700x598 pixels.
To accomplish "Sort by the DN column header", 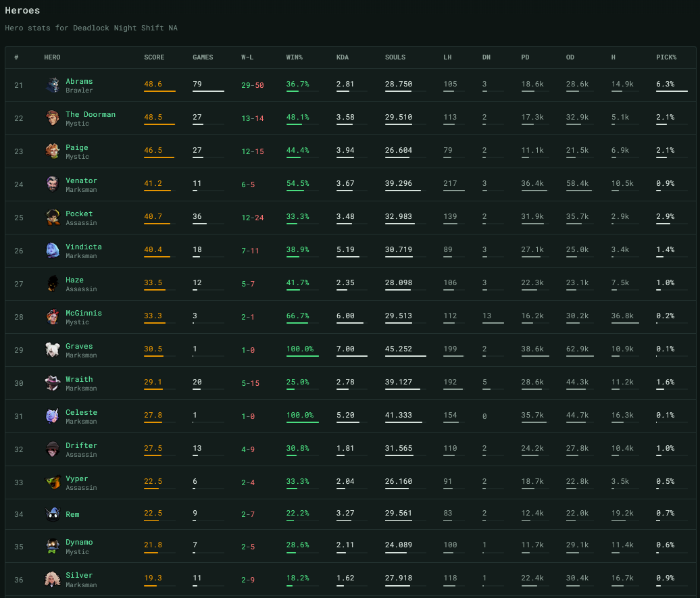I will (486, 57).
